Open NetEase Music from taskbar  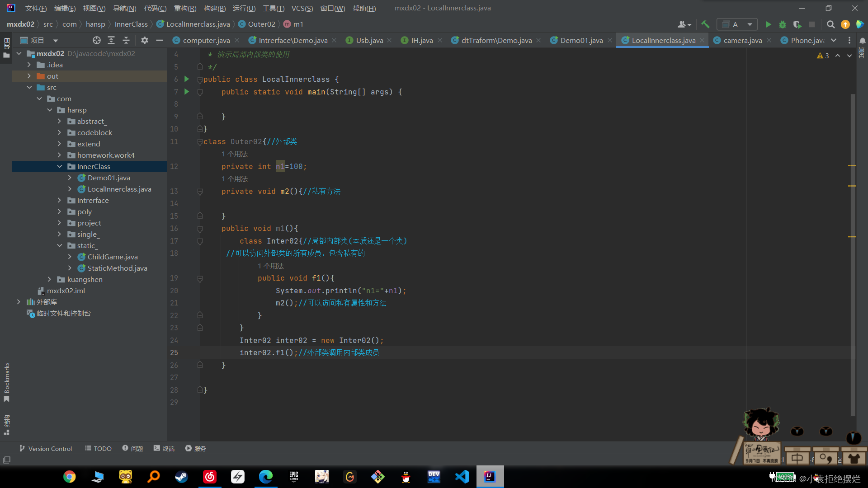[210, 477]
